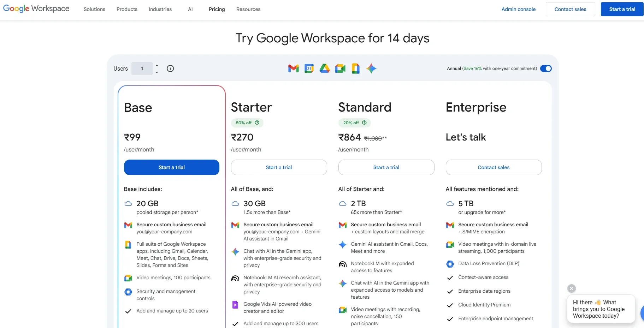This screenshot has height=328, width=644.
Task: Click the Google Calendar icon in app row
Action: pyautogui.click(x=309, y=68)
